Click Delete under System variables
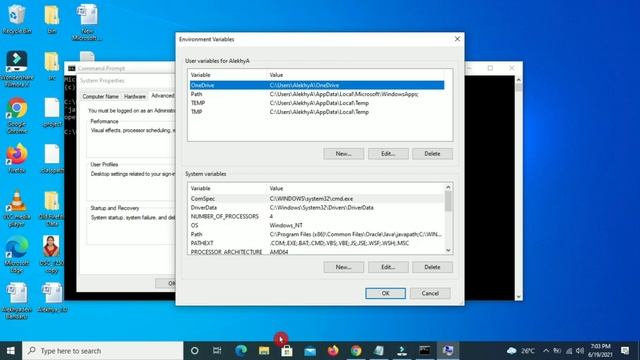The width and height of the screenshot is (640, 360). coord(432,267)
